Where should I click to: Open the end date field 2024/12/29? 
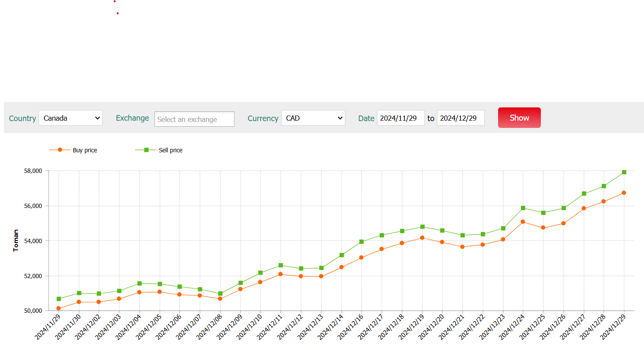[x=461, y=118]
